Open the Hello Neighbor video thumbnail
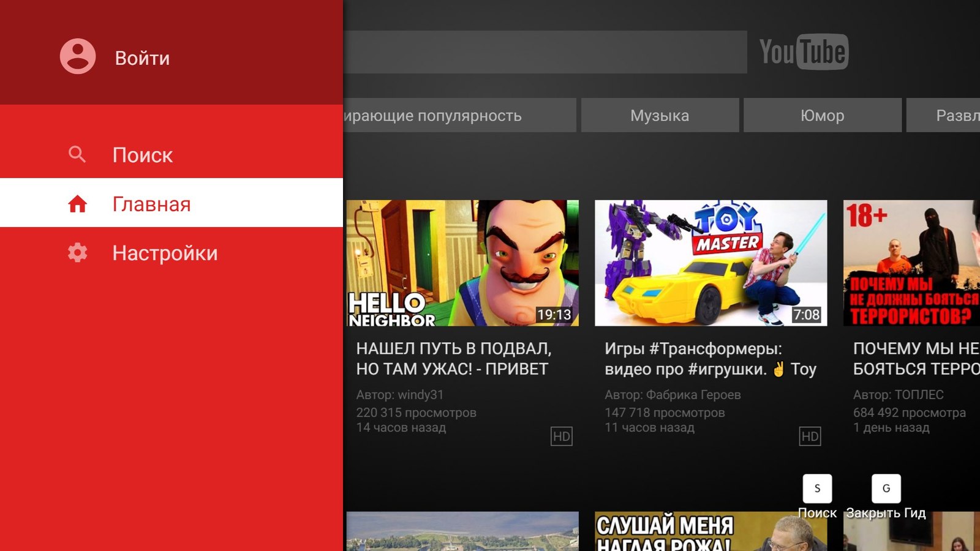 click(462, 263)
